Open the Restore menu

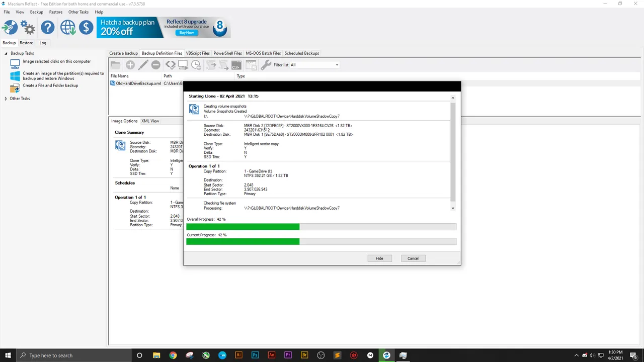pos(56,12)
